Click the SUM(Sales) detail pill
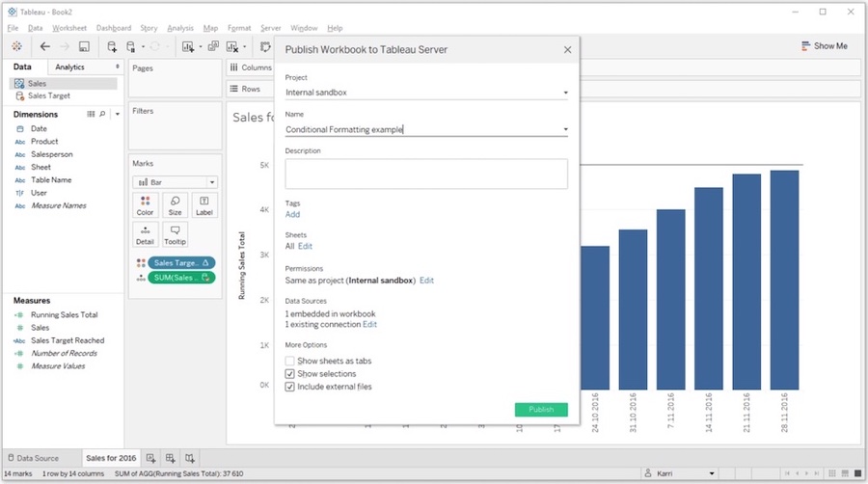 181,278
